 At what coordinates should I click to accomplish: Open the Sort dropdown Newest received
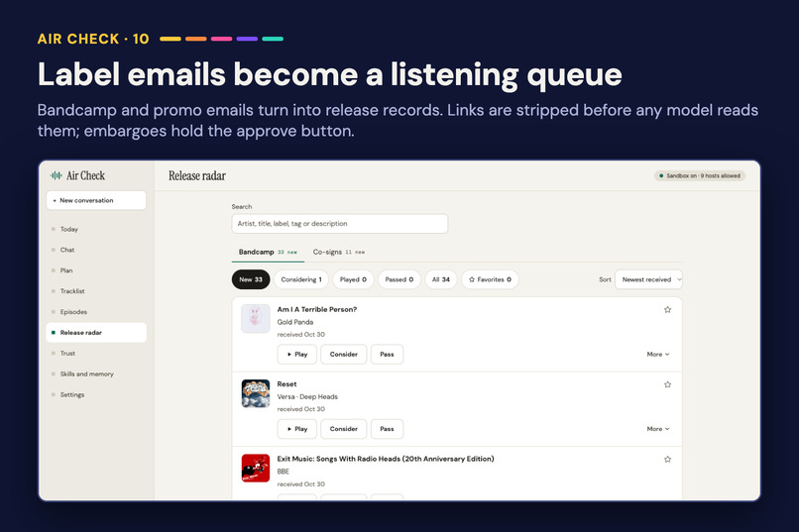(x=648, y=279)
